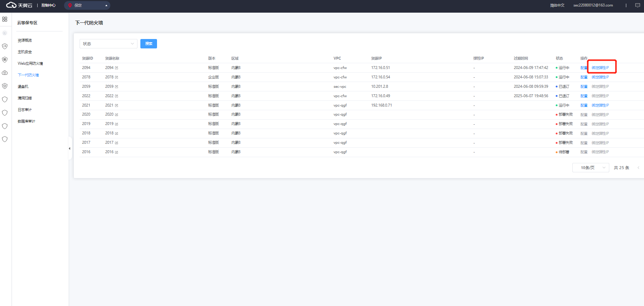Click the edit-name icon beside resource 2059
Image resolution: width=644 pixels, height=306 pixels.
(x=116, y=87)
